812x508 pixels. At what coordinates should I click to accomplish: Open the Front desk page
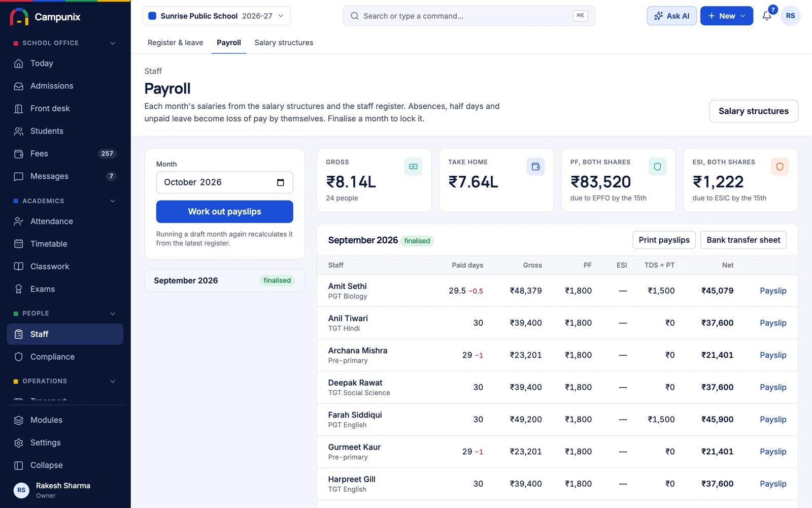(x=65, y=109)
